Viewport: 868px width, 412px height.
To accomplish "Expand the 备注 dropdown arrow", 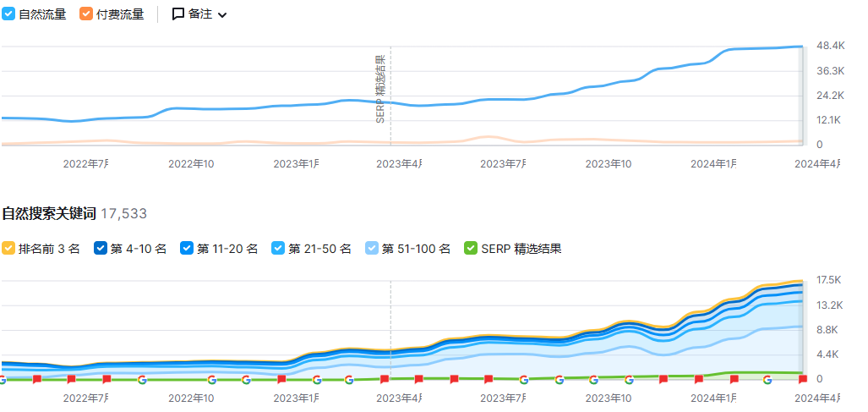I will (x=222, y=15).
